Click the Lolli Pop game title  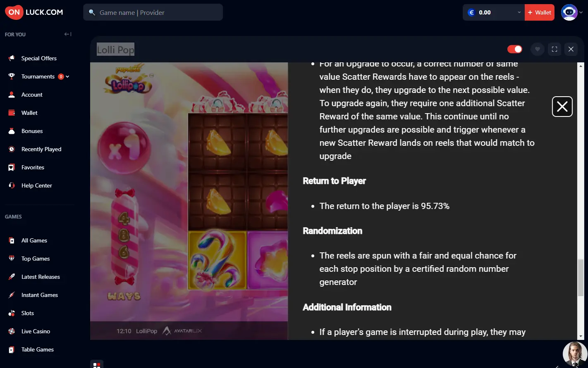click(x=116, y=50)
